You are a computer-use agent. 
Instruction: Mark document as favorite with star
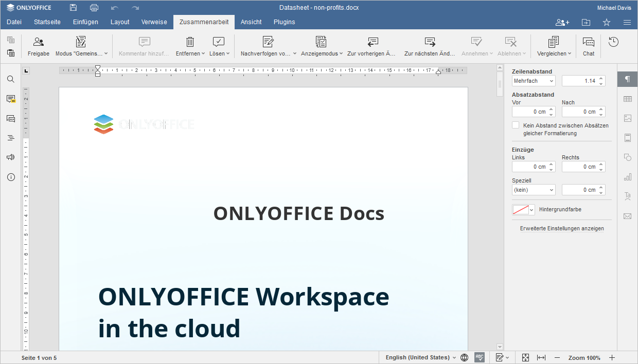click(x=607, y=22)
